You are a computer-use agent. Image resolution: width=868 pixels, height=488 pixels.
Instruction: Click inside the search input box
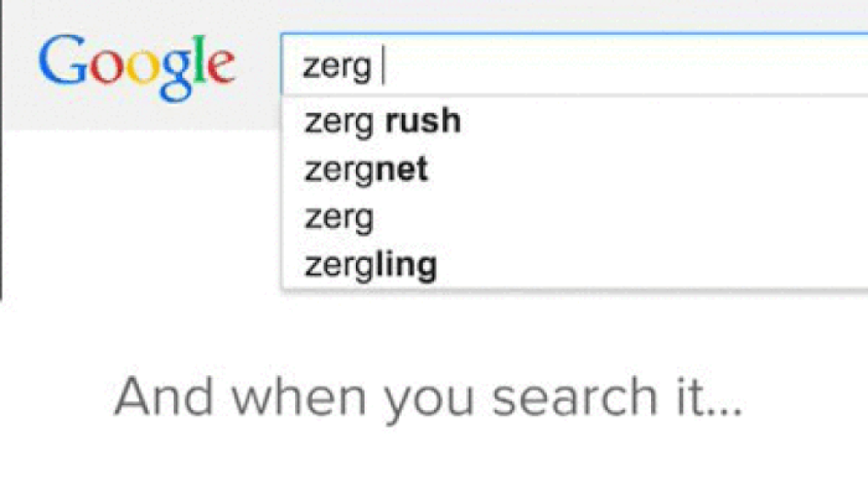click(x=509, y=64)
